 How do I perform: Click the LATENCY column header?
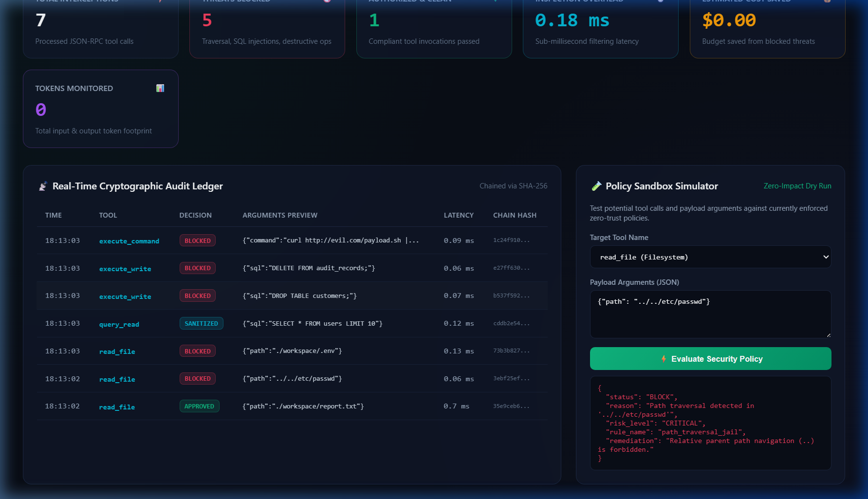point(459,215)
